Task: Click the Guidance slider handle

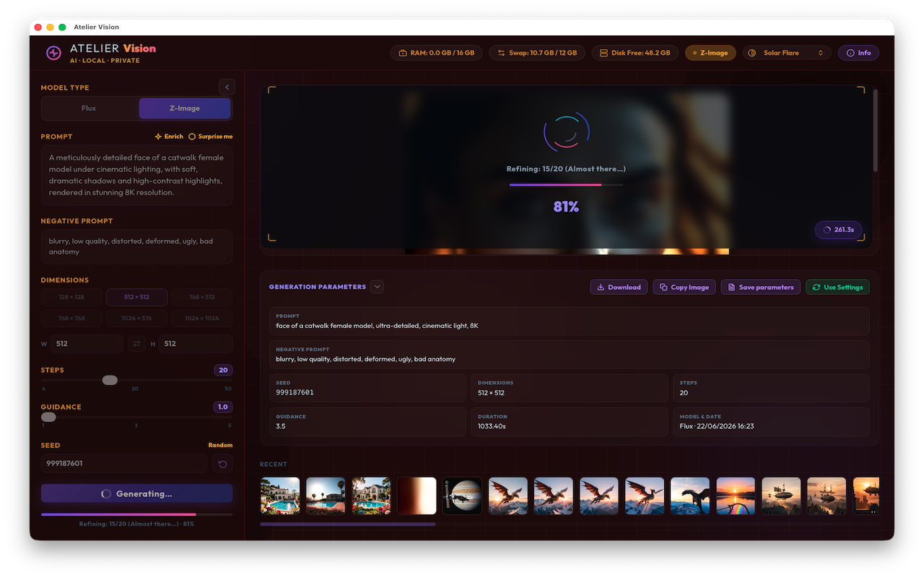Action: (48, 417)
